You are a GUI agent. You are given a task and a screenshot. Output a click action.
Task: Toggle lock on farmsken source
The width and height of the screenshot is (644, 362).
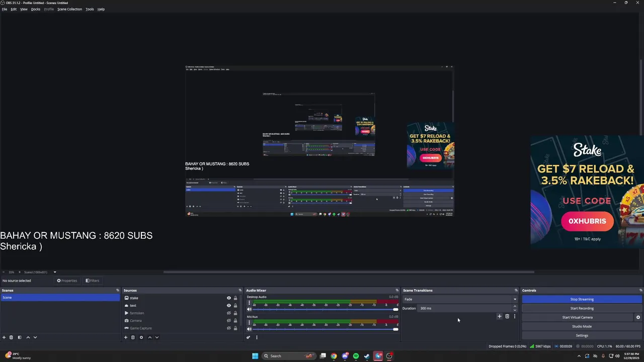click(x=235, y=313)
